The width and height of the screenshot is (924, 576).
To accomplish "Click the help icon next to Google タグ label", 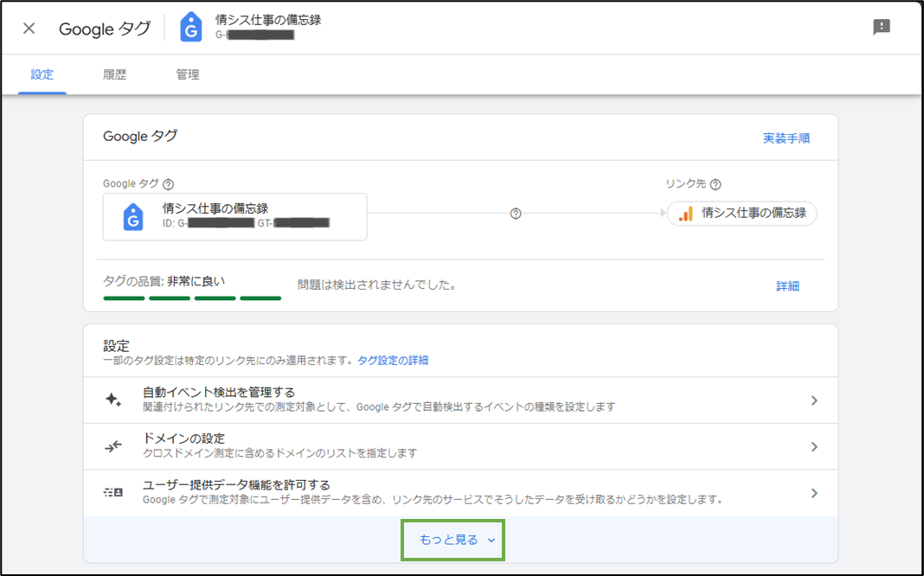I will click(x=169, y=184).
